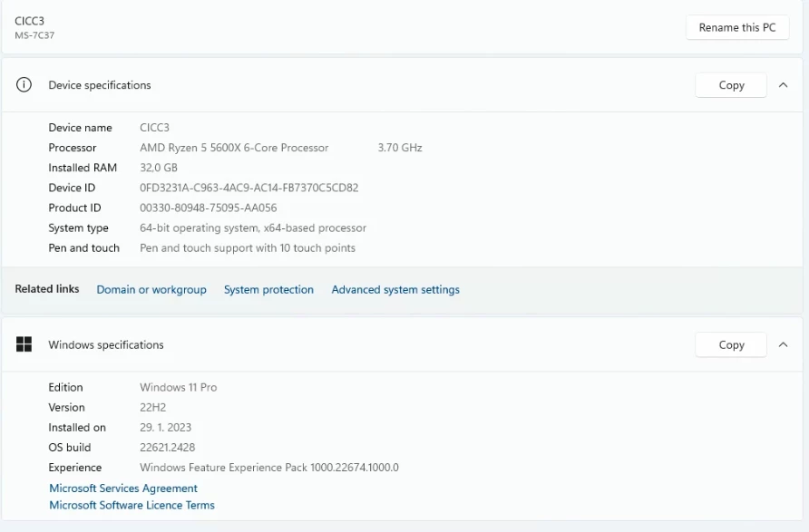Screen dimensions: 809x532
Task: Collapse the Device specifications section
Action: click(x=784, y=85)
